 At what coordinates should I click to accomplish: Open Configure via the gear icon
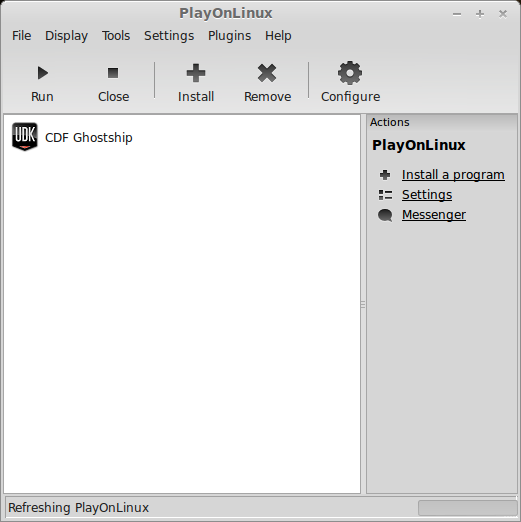pos(350,73)
